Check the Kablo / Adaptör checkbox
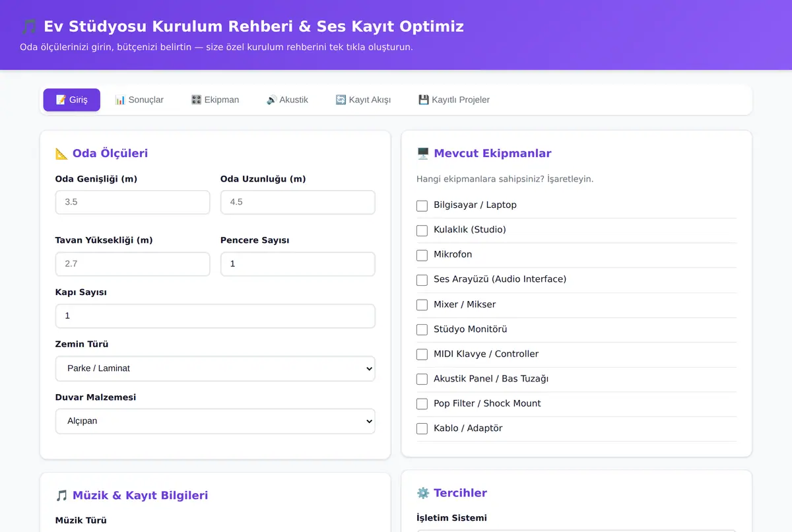Image resolution: width=792 pixels, height=532 pixels. (422, 429)
